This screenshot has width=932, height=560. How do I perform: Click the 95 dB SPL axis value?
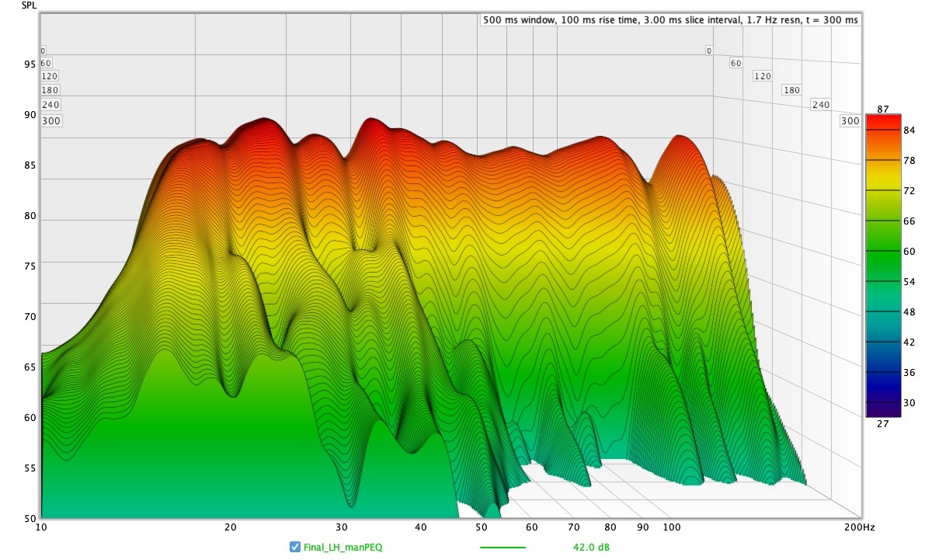[29, 64]
